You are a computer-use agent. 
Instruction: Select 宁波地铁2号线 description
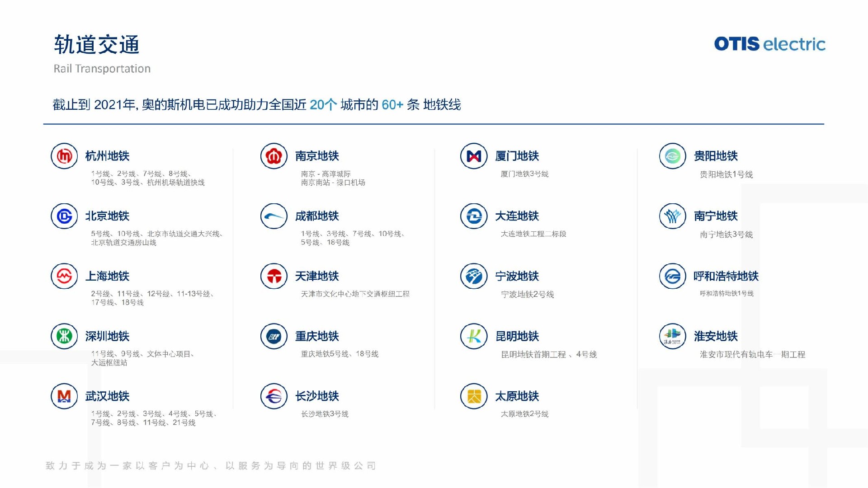tap(528, 295)
